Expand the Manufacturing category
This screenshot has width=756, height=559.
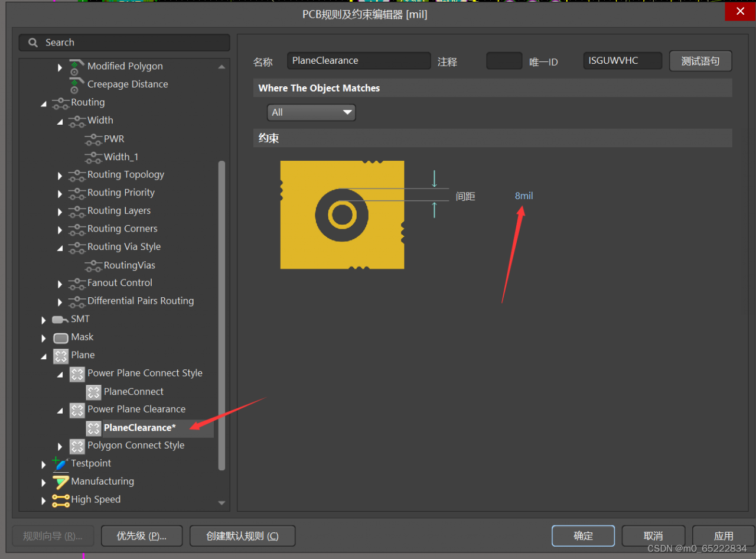click(44, 482)
